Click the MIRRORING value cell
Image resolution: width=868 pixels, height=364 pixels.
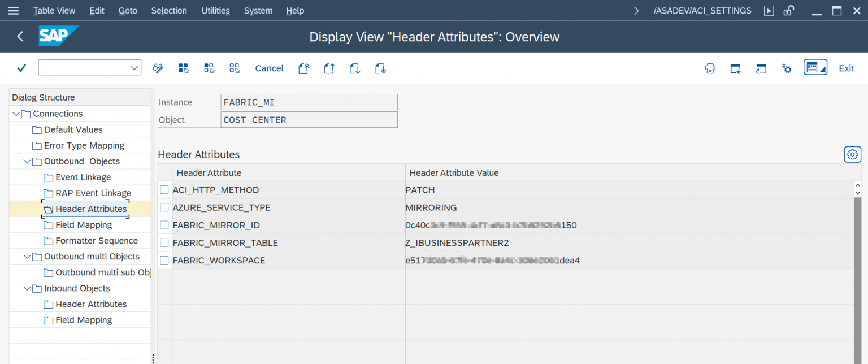[x=628, y=207]
